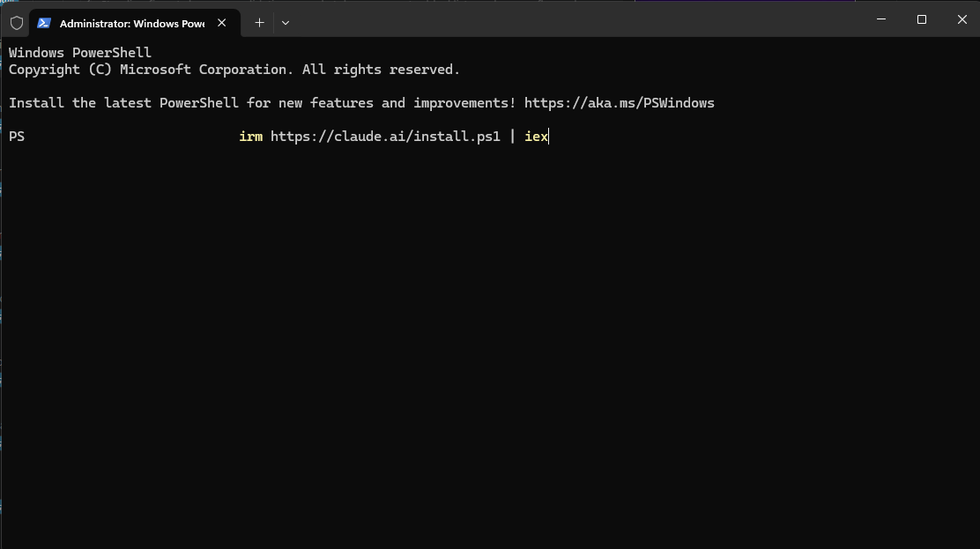Maximize the terminal window
Image resolution: width=980 pixels, height=549 pixels.
point(921,19)
